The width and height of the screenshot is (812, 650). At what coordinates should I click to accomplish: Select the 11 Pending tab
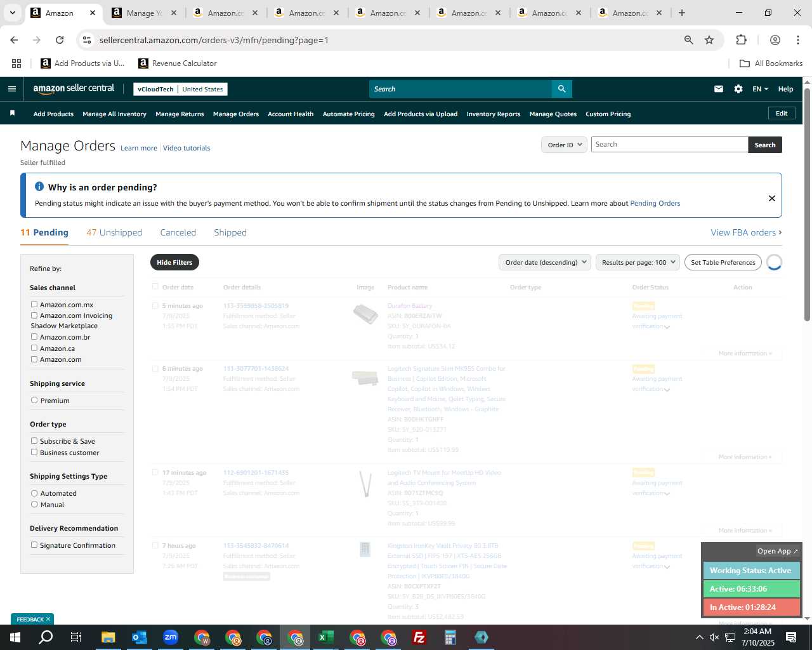pyautogui.click(x=44, y=232)
